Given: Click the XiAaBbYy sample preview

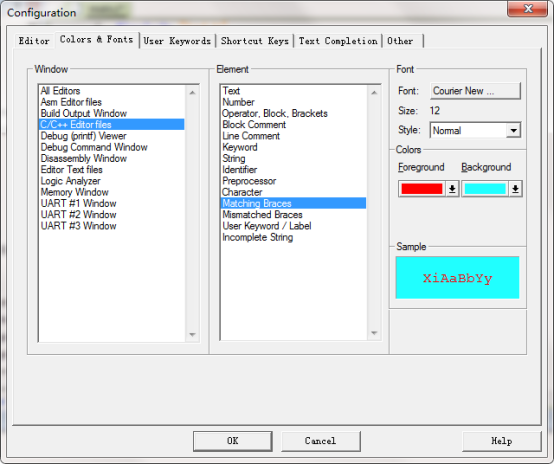Looking at the screenshot, I should (458, 278).
